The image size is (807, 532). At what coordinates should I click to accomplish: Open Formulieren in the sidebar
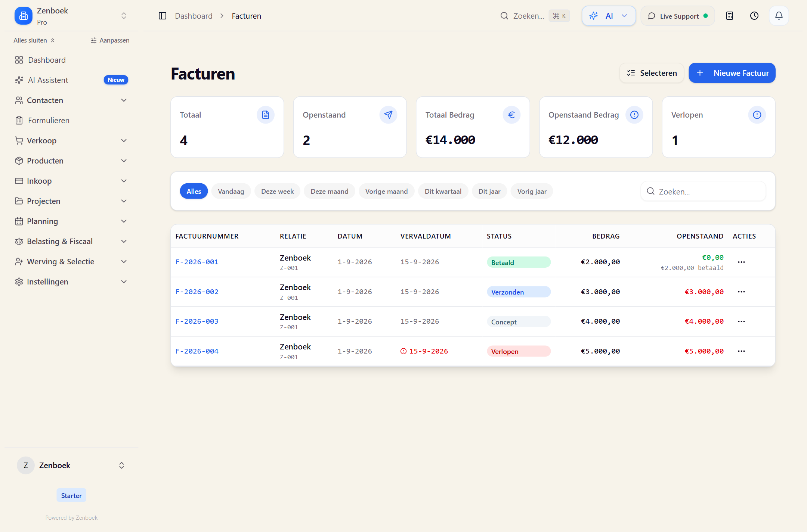pyautogui.click(x=71, y=120)
